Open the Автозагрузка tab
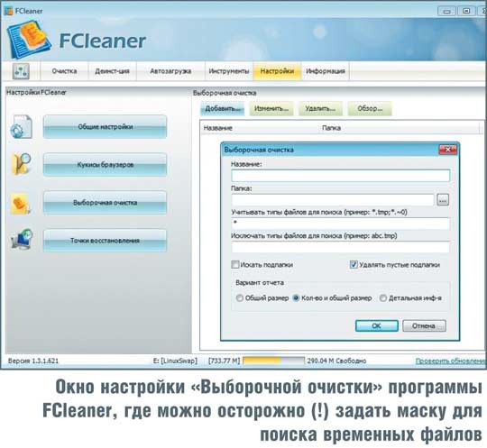Viewport: 487px width, 448px height. pyautogui.click(x=170, y=71)
